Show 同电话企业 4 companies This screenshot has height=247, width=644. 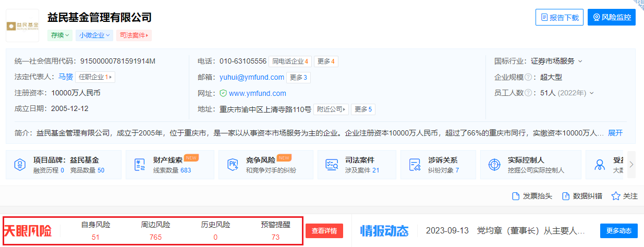coord(290,61)
